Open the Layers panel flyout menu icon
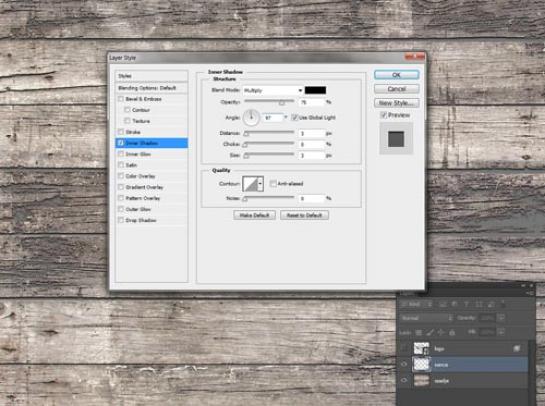This screenshot has width=545, height=406. [x=530, y=294]
